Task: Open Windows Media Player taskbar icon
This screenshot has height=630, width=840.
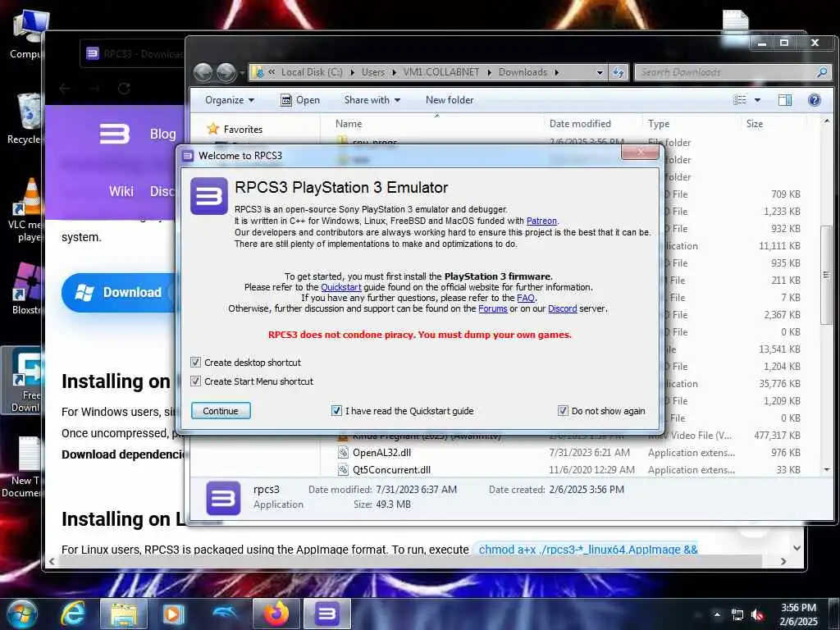Action: pos(173,614)
